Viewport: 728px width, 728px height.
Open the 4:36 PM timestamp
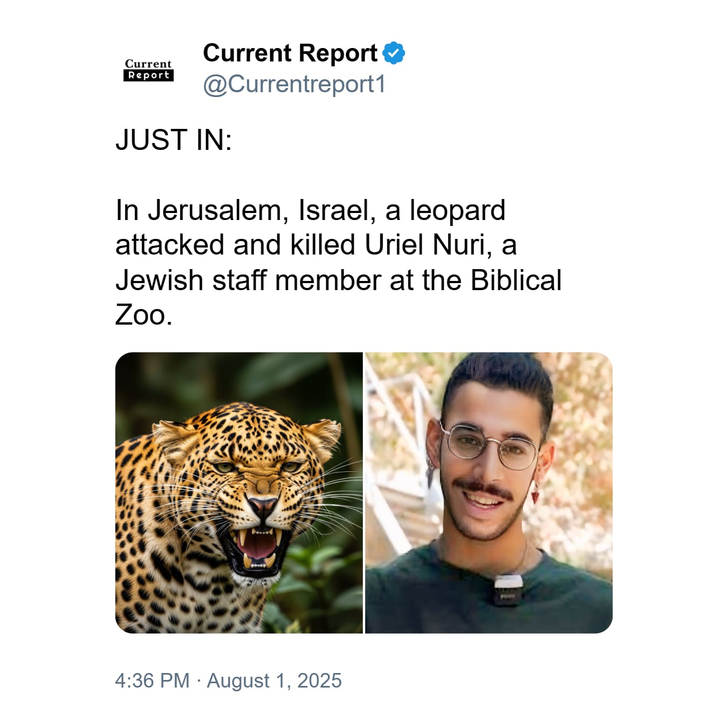pyautogui.click(x=152, y=681)
